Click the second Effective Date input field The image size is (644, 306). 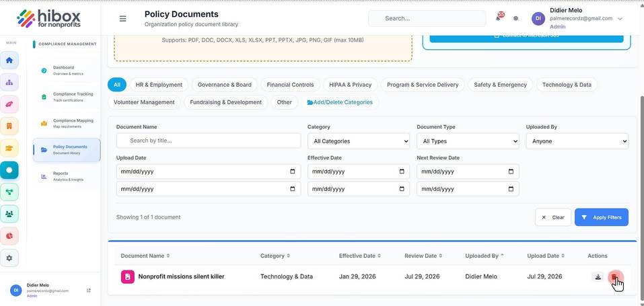(x=359, y=189)
